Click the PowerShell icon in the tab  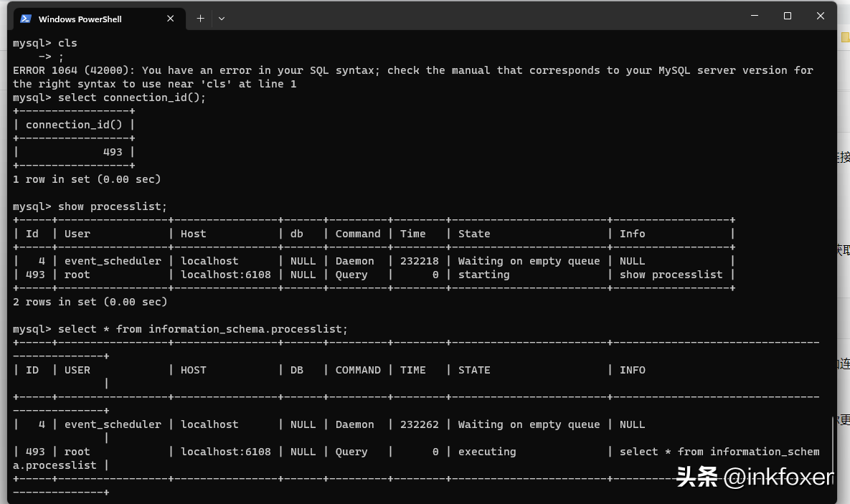click(x=26, y=19)
